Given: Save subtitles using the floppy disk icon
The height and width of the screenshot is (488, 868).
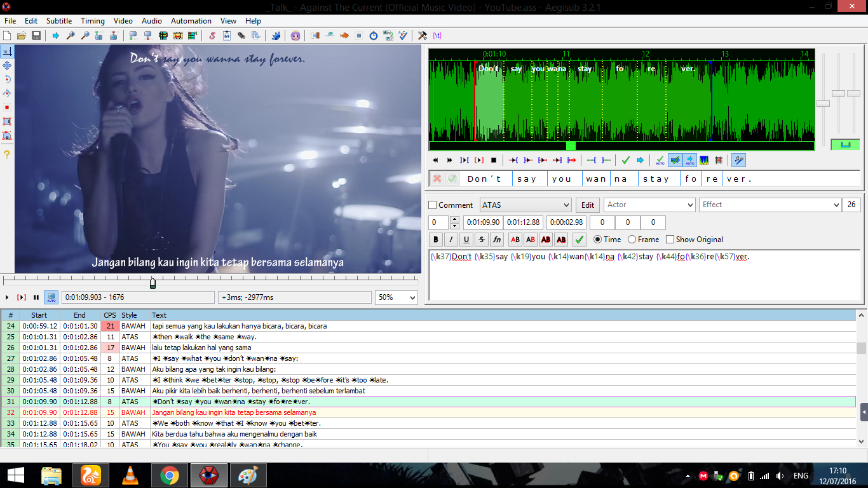Looking at the screenshot, I should [x=36, y=36].
